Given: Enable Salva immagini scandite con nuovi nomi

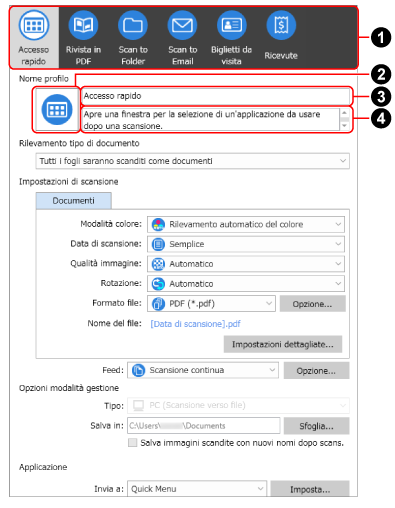Looking at the screenshot, I should pyautogui.click(x=133, y=443).
